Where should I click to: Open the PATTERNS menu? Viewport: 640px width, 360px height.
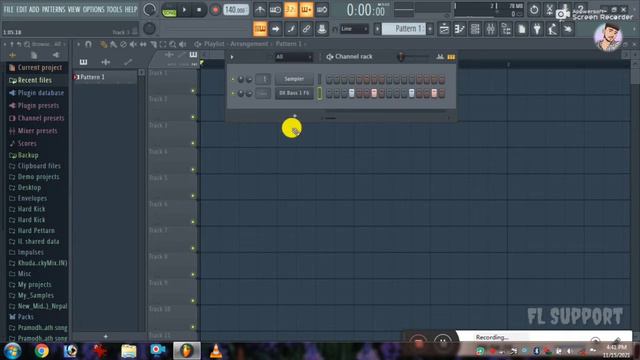pyautogui.click(x=53, y=9)
